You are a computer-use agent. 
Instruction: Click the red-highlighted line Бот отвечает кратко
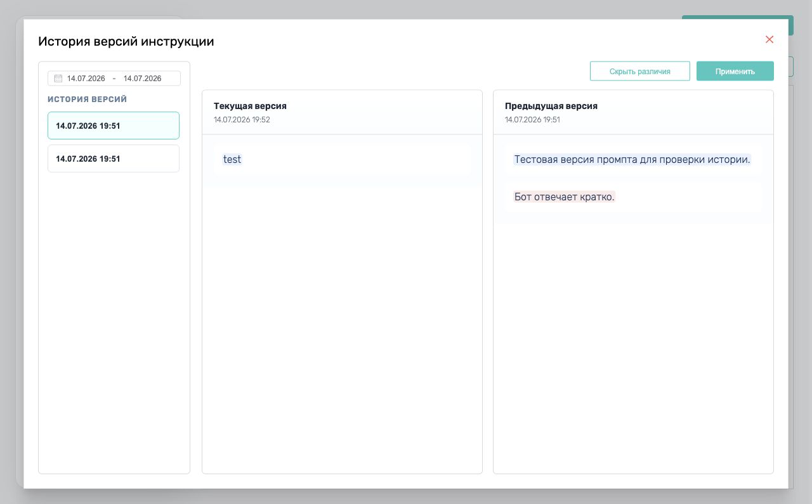[x=565, y=197]
